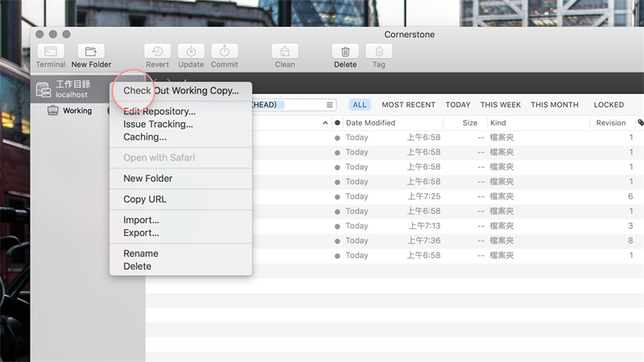
Task: Open the list options dropdown beside HEAD field
Action: [x=329, y=105]
